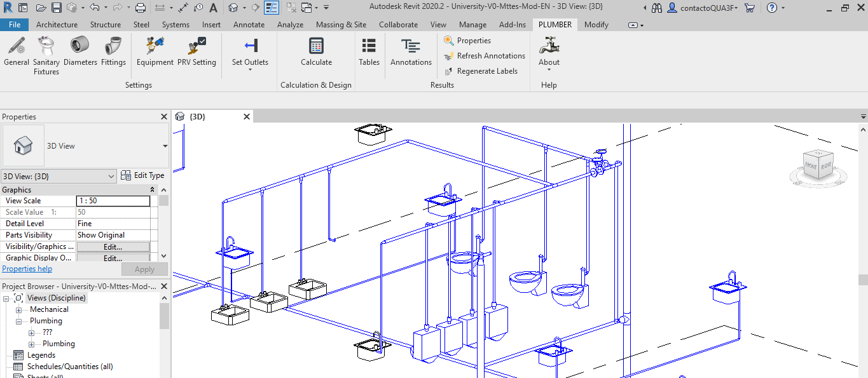Screen dimensions: 868x378
Task: Open the Annotations results tool
Action: [x=411, y=51]
